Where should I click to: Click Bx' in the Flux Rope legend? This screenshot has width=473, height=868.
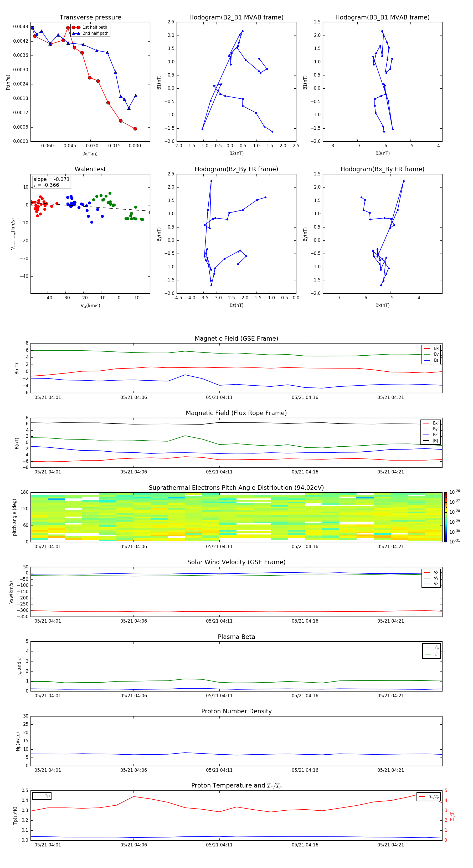point(431,423)
